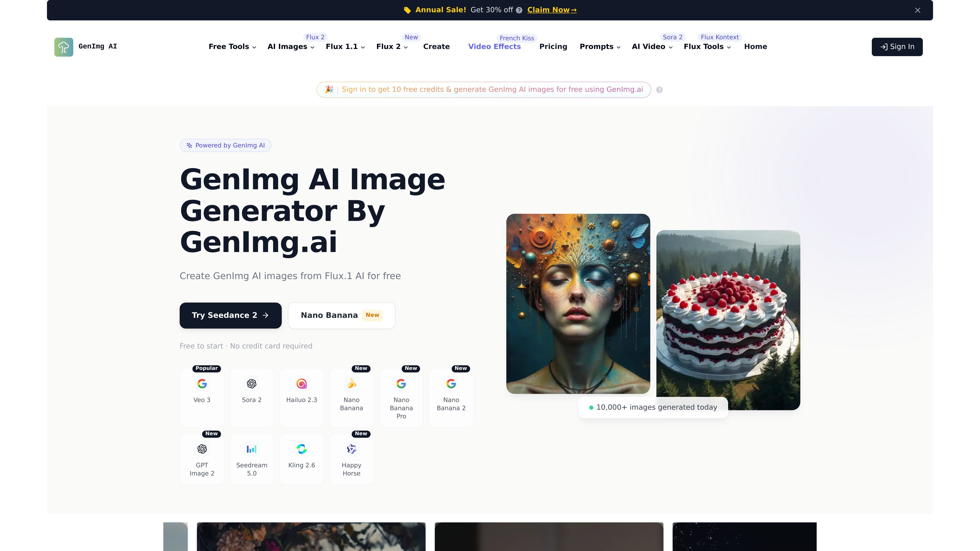The width and height of the screenshot is (980, 551).
Task: Click the Powered by GenImg AI badge
Action: tap(225, 145)
